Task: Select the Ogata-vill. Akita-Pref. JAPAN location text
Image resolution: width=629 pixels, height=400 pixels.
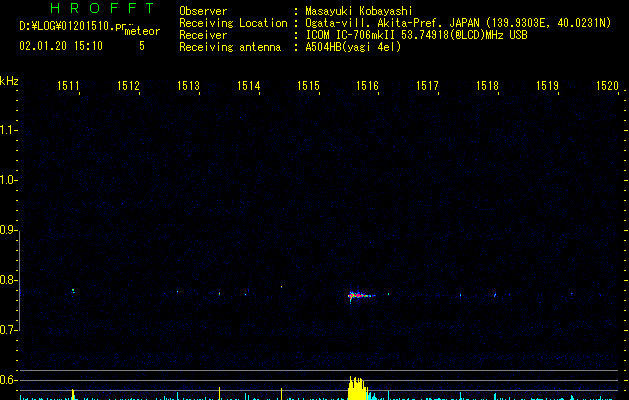Action: [458, 23]
